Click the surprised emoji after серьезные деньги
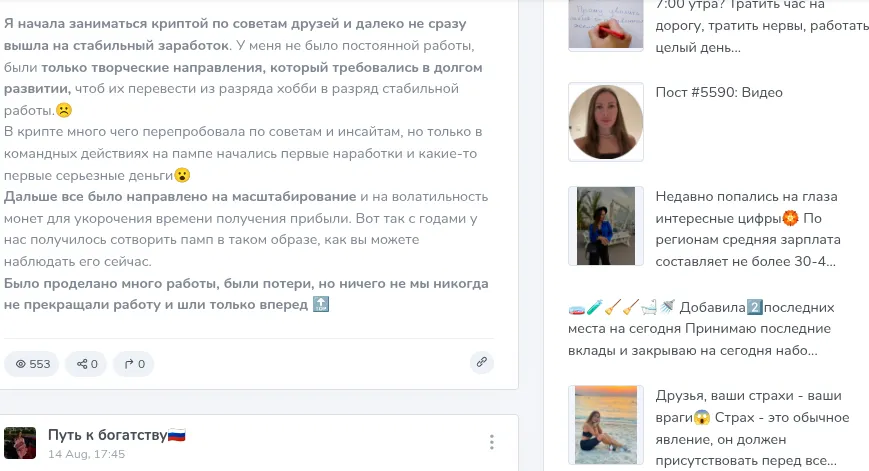The height and width of the screenshot is (471, 869). tap(182, 175)
